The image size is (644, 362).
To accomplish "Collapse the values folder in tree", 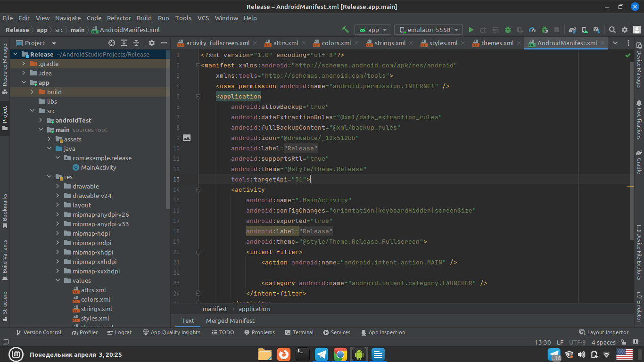I will tap(58, 280).
